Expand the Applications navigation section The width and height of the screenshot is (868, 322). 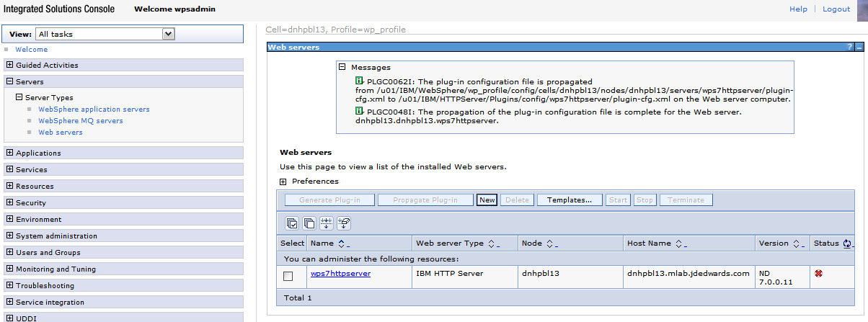click(9, 153)
